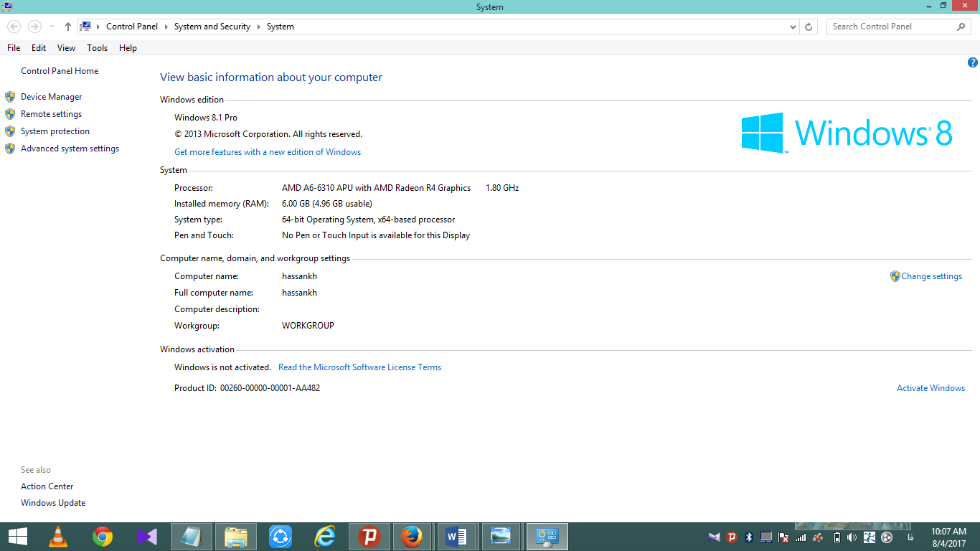Expand the arrow after Control Panel breadcrumb

pyautogui.click(x=166, y=27)
